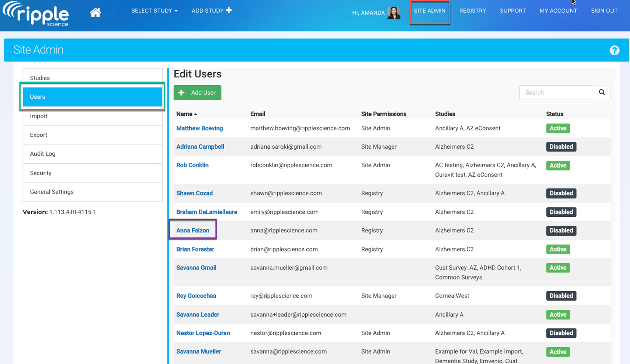630x364 pixels.
Task: Open Rey Goicochea's user record
Action: coord(196,296)
